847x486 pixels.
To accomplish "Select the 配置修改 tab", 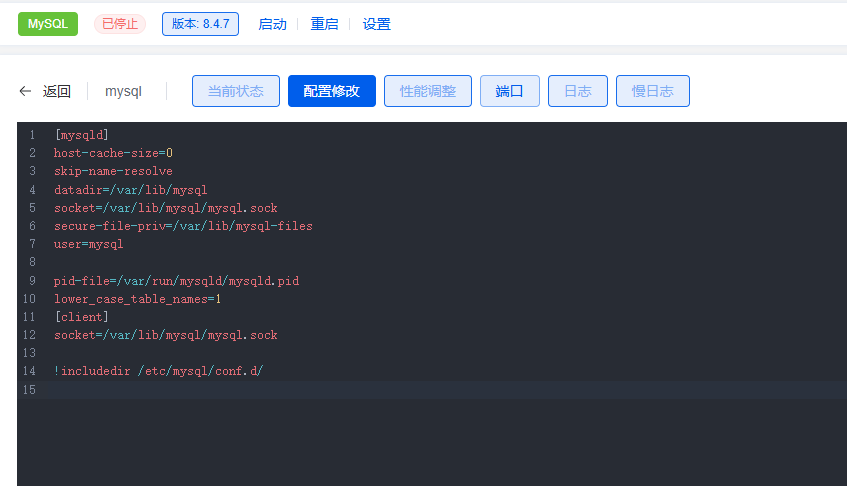I will pyautogui.click(x=332, y=91).
